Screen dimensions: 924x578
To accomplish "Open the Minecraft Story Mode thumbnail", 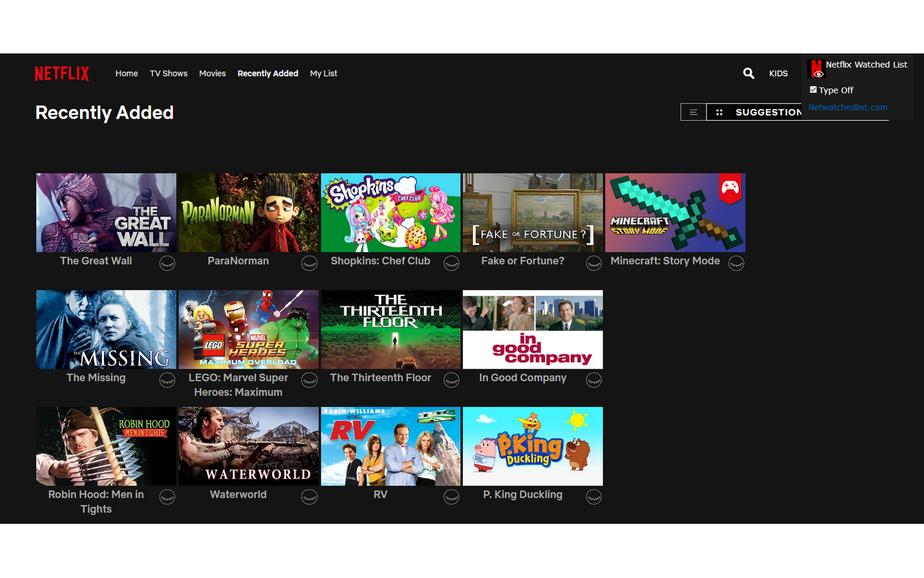I will (x=675, y=212).
